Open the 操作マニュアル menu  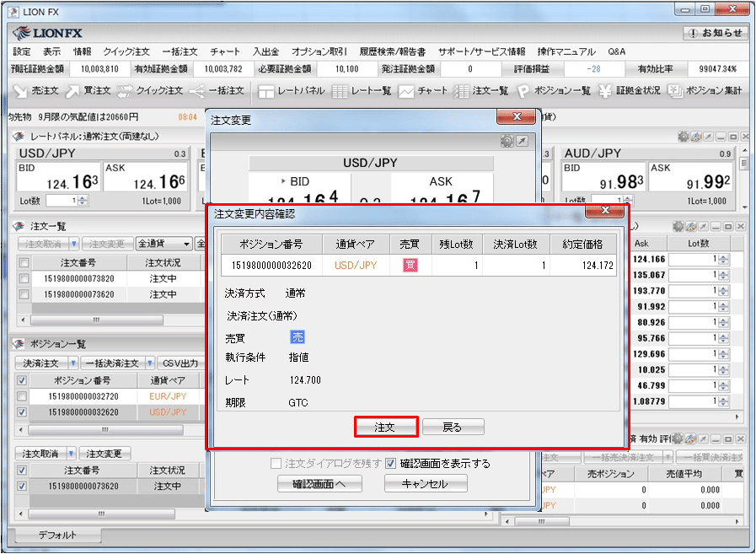tap(566, 51)
